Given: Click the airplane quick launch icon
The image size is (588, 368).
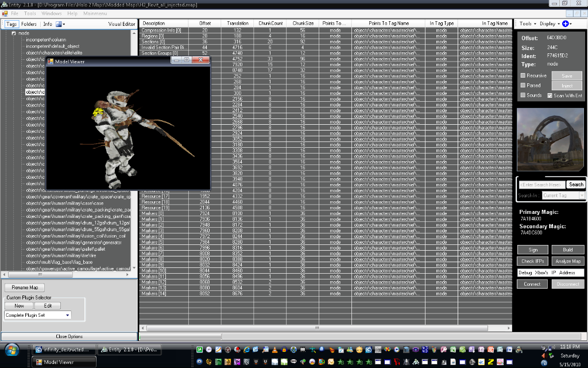Looking at the screenshot, I should (x=312, y=350).
